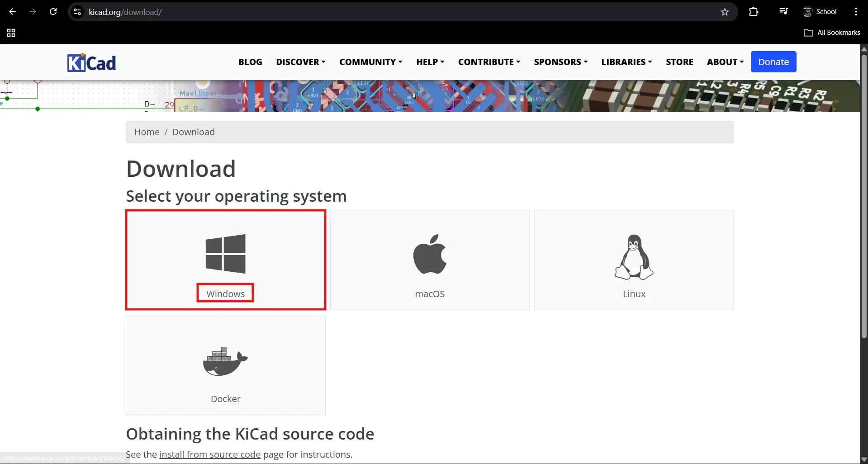Screen dimensions: 868x464
Task: Reload the KiCad download page
Action: (53, 12)
